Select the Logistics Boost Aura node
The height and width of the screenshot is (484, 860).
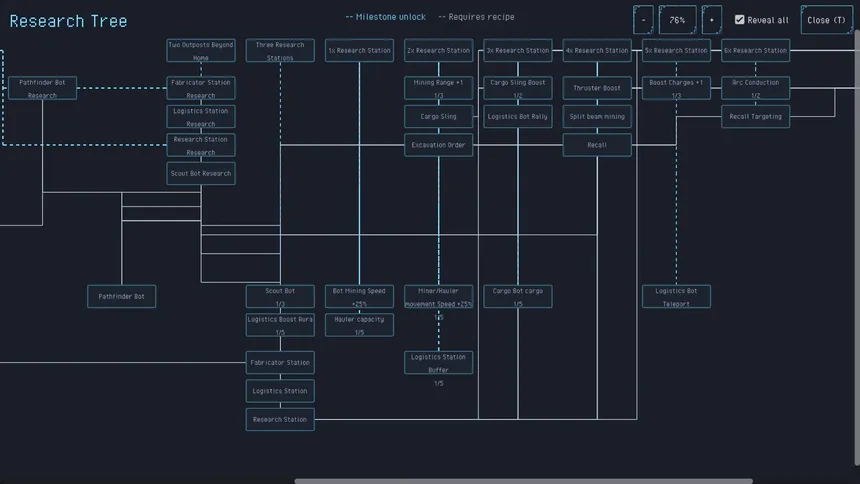coord(280,325)
